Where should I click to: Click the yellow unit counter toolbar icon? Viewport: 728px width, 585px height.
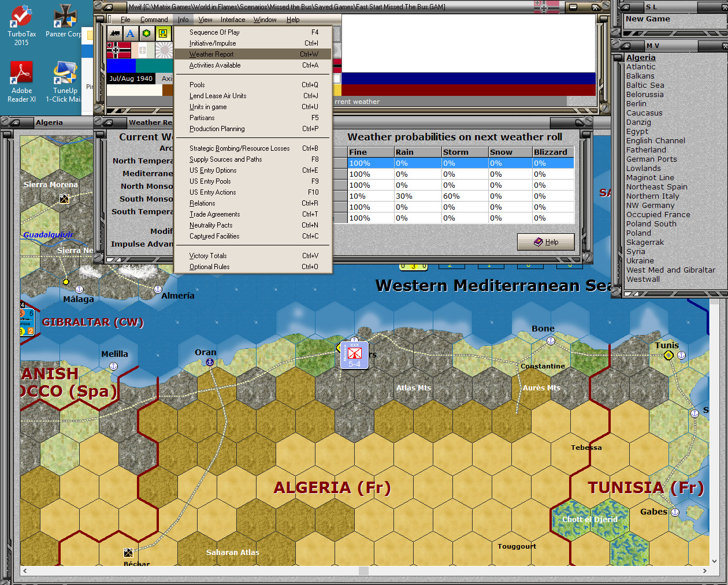point(163,33)
